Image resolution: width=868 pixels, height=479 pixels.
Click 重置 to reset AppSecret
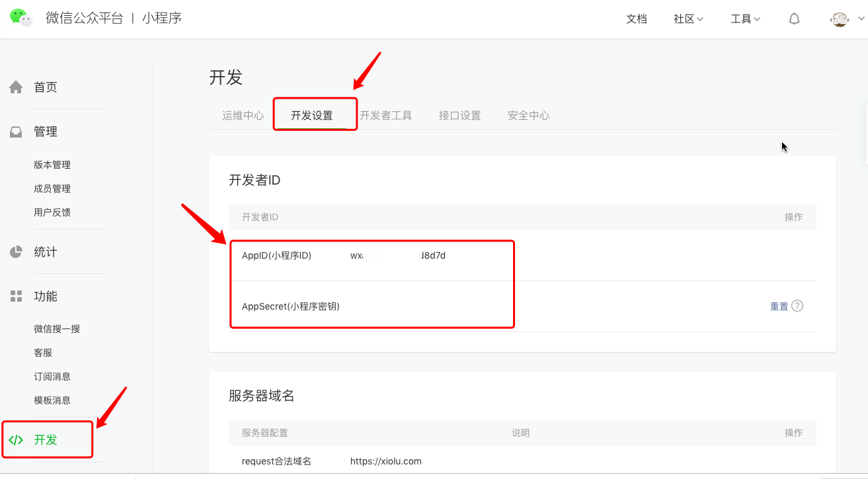click(779, 306)
